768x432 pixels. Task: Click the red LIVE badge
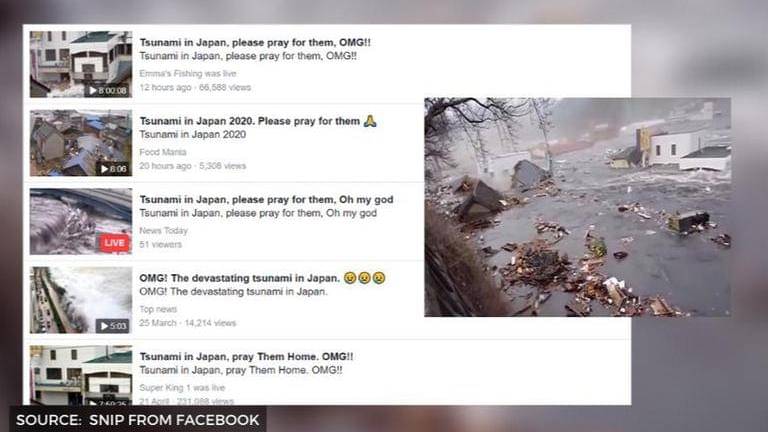(115, 243)
